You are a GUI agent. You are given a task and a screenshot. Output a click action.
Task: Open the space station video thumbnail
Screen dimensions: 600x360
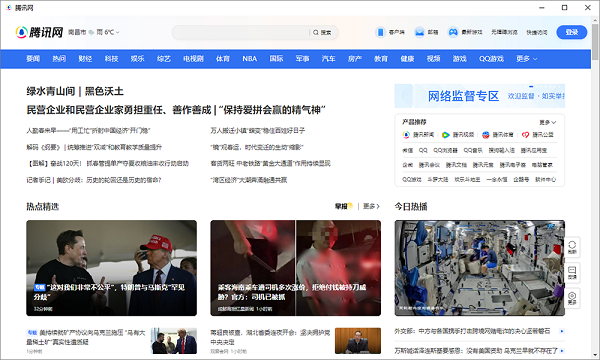(479, 268)
